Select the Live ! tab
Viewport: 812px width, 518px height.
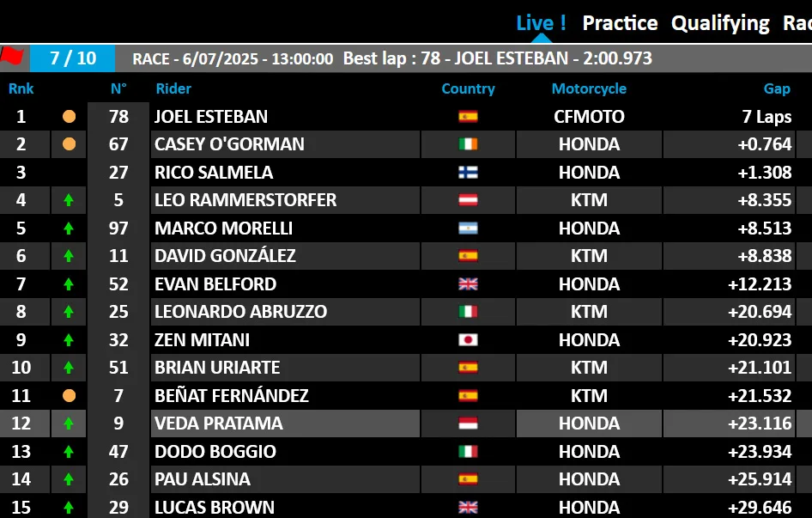(x=541, y=23)
